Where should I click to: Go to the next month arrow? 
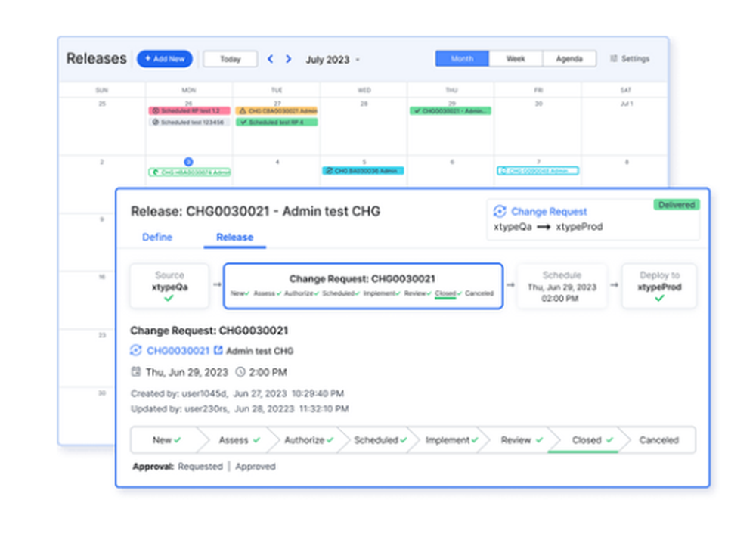288,59
